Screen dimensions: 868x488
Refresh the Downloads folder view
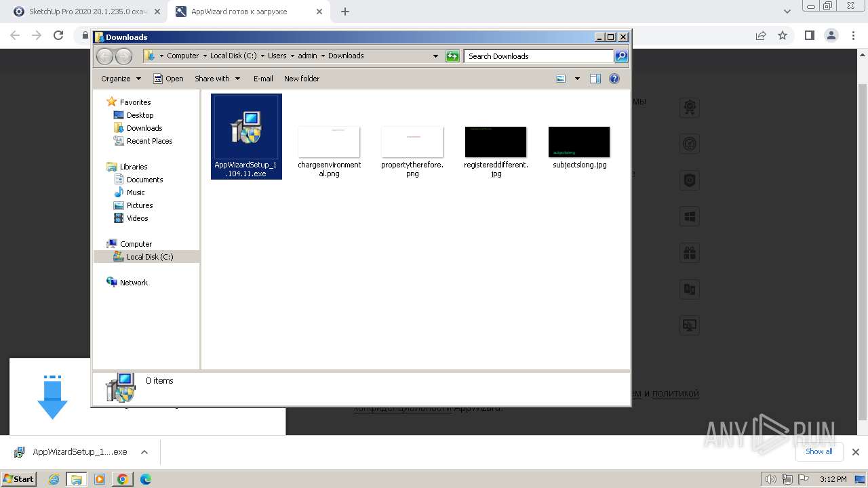point(452,56)
